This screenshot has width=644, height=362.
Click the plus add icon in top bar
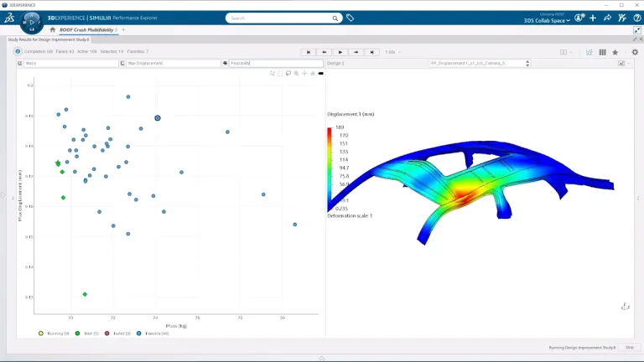coord(593,18)
